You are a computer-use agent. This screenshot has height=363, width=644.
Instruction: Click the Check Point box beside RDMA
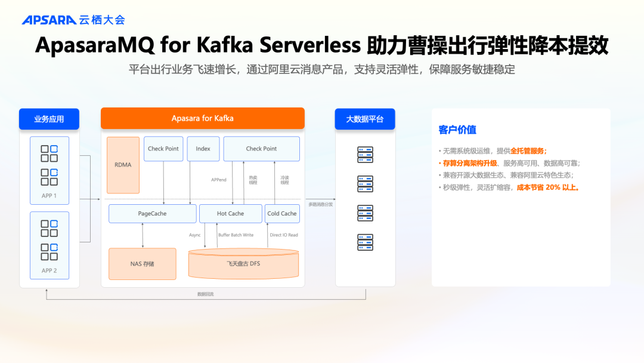click(x=163, y=149)
